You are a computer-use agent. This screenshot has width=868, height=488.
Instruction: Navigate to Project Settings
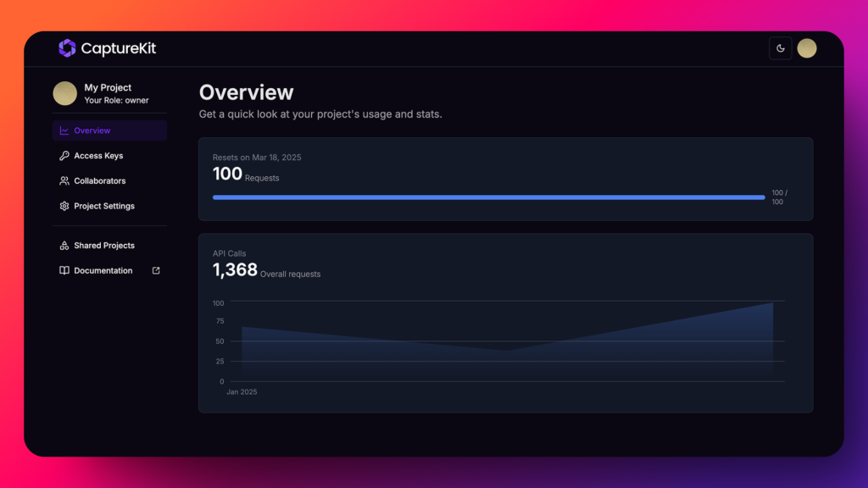(104, 206)
